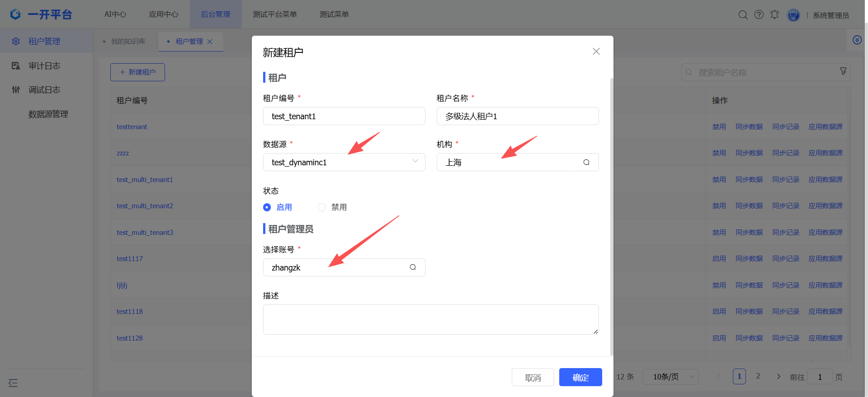Image resolution: width=868 pixels, height=397 pixels.
Task: Switch to the 我的知识库 tab
Action: 128,42
